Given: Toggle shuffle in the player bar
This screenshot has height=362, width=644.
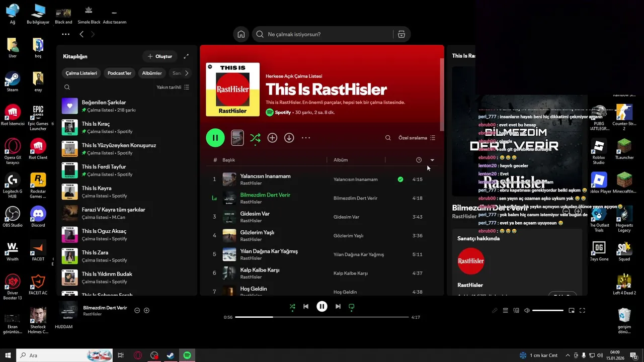Looking at the screenshot, I should 292,306.
